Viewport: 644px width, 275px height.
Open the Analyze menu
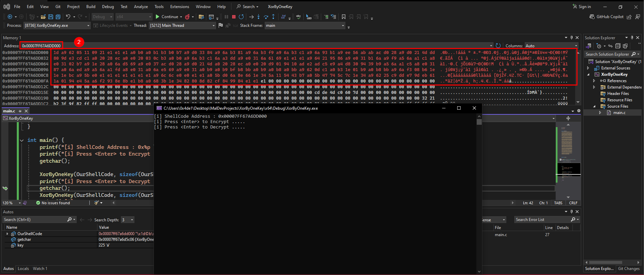tap(141, 7)
